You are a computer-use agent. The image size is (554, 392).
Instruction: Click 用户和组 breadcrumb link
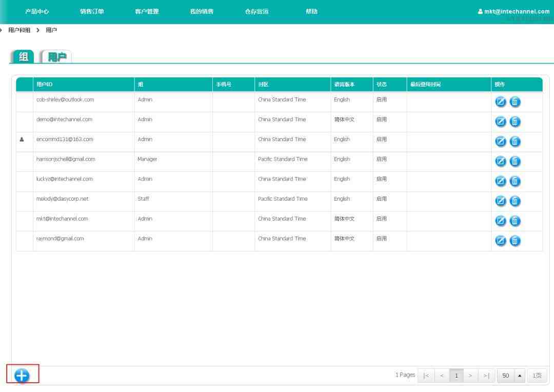(x=19, y=30)
